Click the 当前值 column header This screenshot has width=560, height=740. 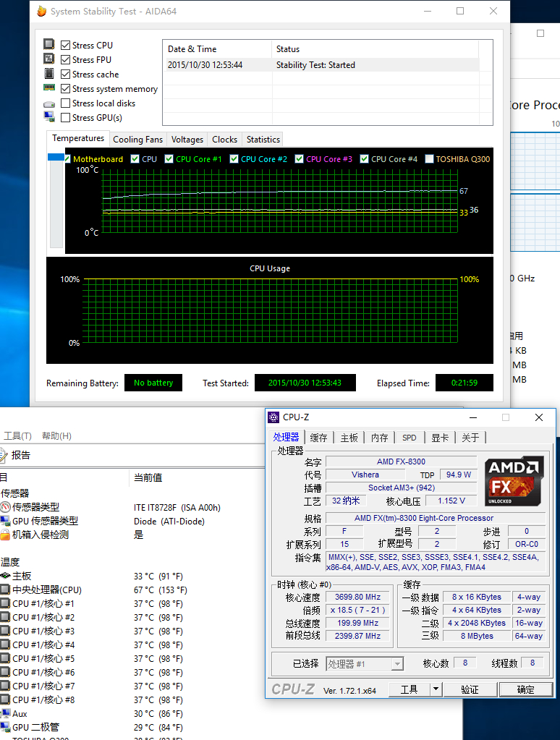(x=148, y=477)
